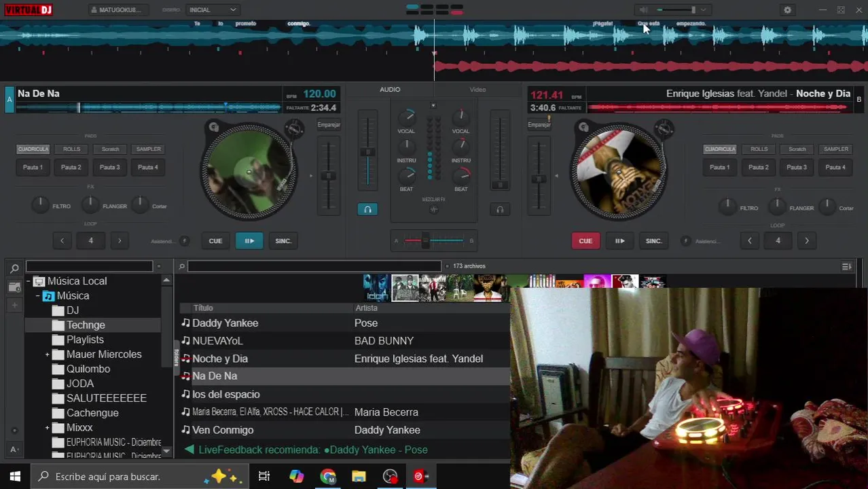Open the INICIAL layout dropdown
This screenshot has height=489, width=868.
213,10
